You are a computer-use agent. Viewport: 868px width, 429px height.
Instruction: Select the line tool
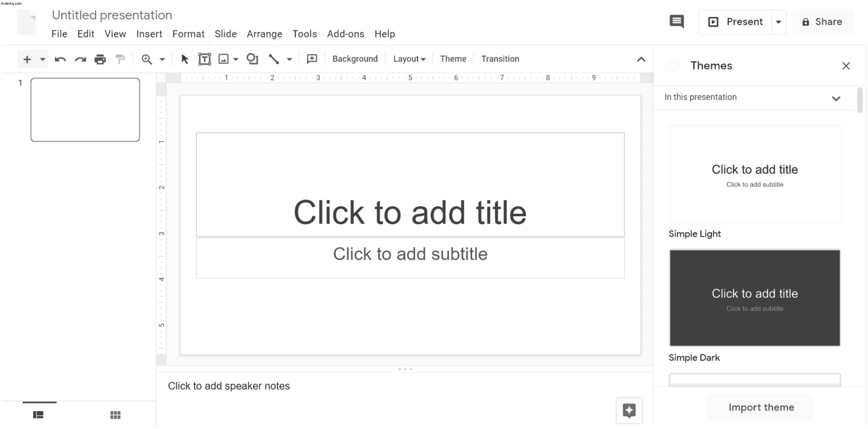[x=274, y=59]
